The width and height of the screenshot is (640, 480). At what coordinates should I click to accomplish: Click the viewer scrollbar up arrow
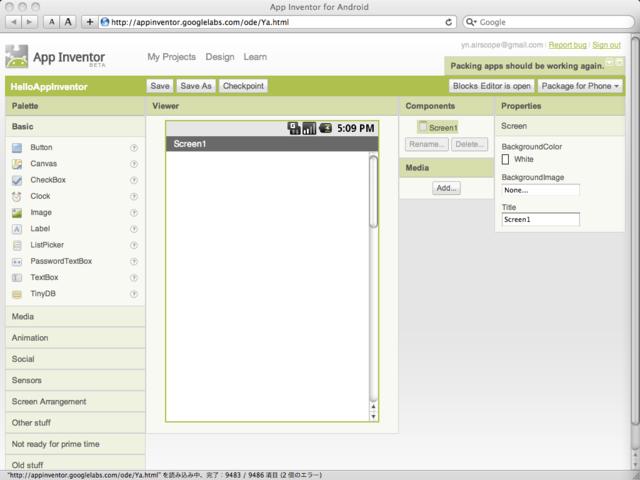coord(373,407)
